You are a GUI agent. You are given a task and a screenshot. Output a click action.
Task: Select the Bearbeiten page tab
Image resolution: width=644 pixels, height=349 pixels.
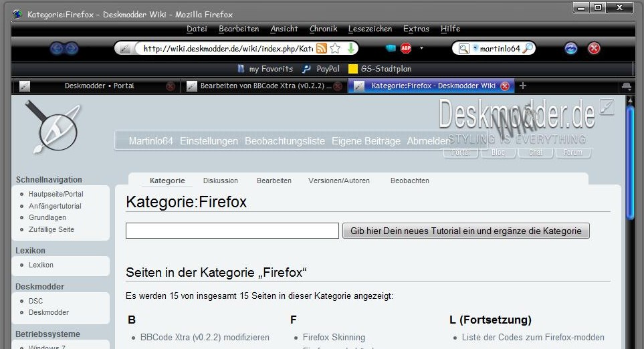(x=274, y=181)
